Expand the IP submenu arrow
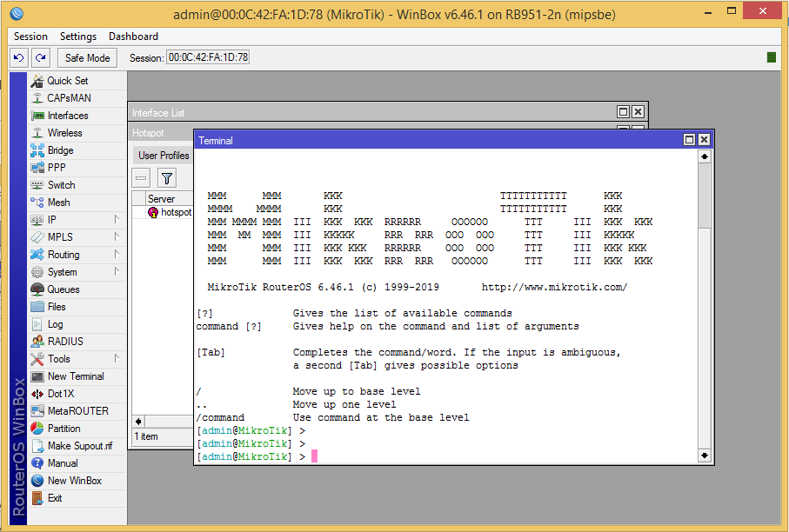Screen dimensions: 789x532 point(117,220)
